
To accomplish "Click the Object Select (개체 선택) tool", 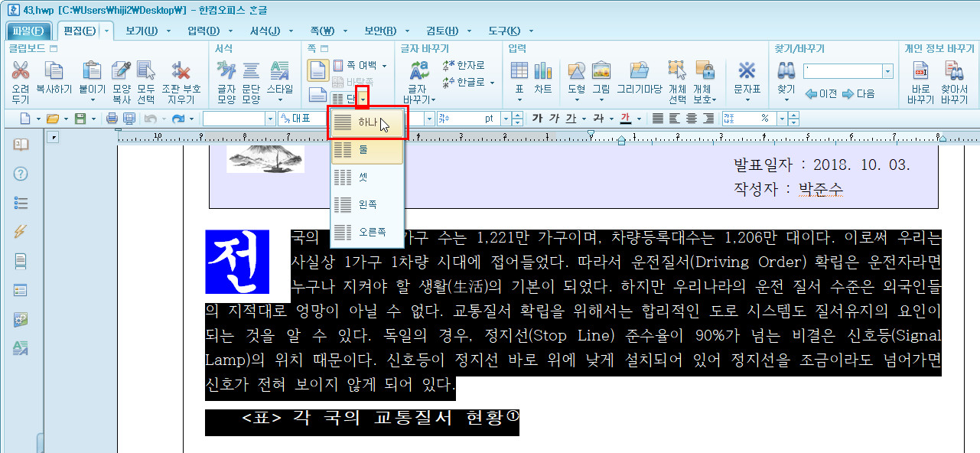I will pos(677,70).
